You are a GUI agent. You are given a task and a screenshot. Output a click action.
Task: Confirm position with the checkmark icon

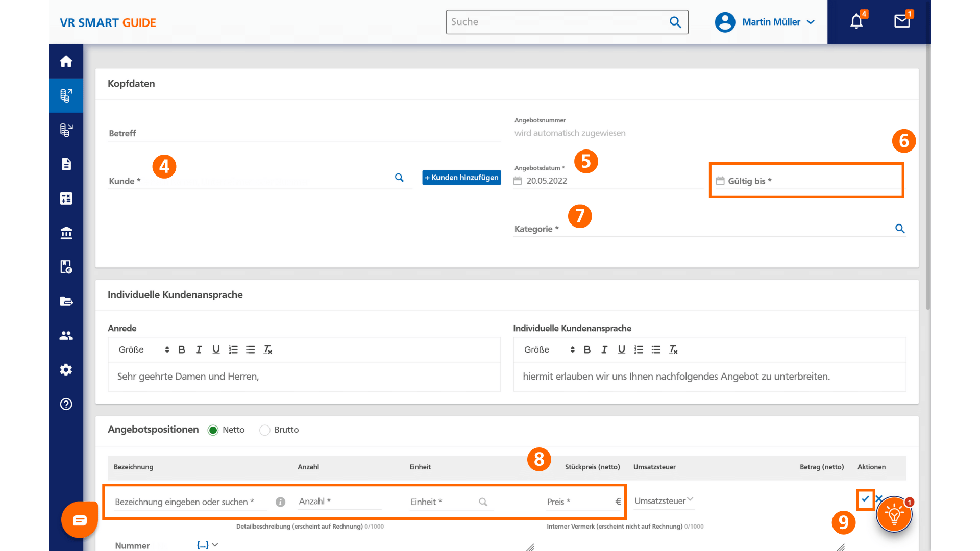[x=865, y=498]
